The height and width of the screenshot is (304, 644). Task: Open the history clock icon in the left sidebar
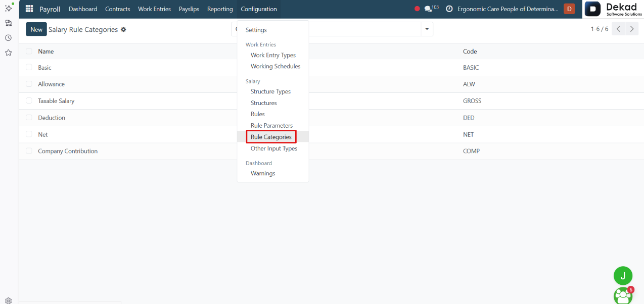pos(9,38)
